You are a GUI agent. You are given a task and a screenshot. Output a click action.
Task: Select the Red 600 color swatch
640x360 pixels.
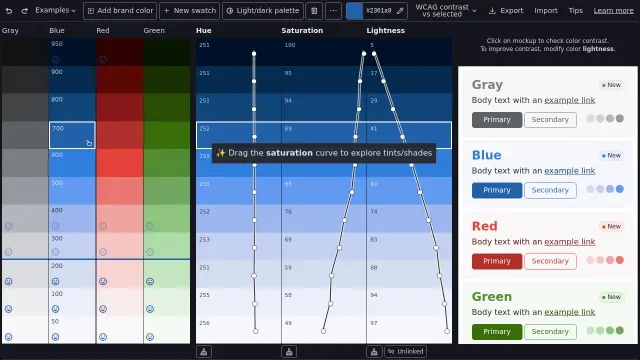point(120,163)
